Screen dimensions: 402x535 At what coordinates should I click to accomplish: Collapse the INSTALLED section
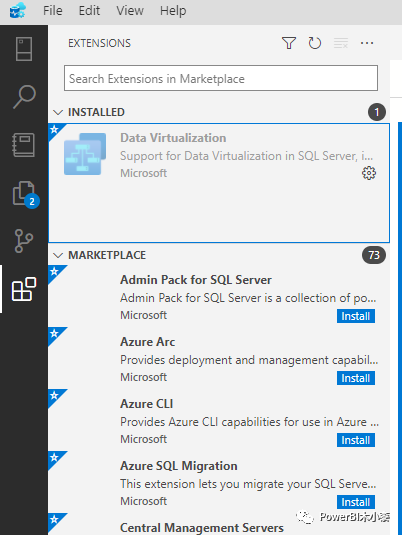tap(58, 112)
